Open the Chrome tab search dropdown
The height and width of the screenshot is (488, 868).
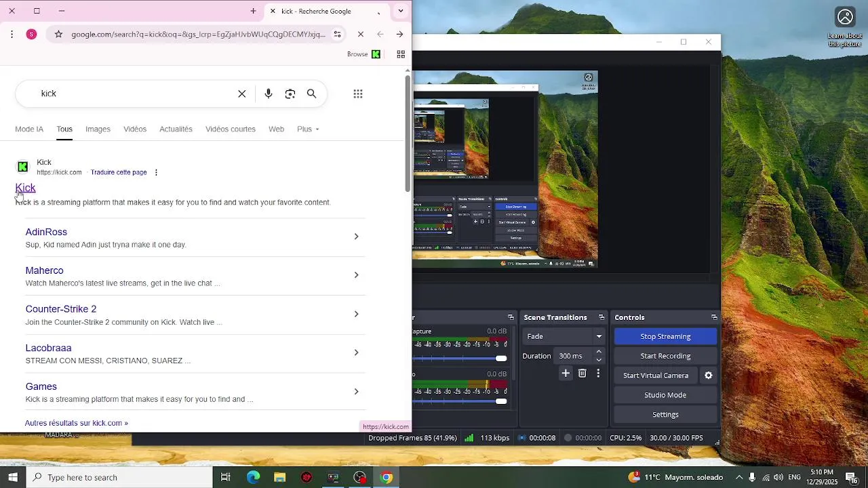(401, 11)
